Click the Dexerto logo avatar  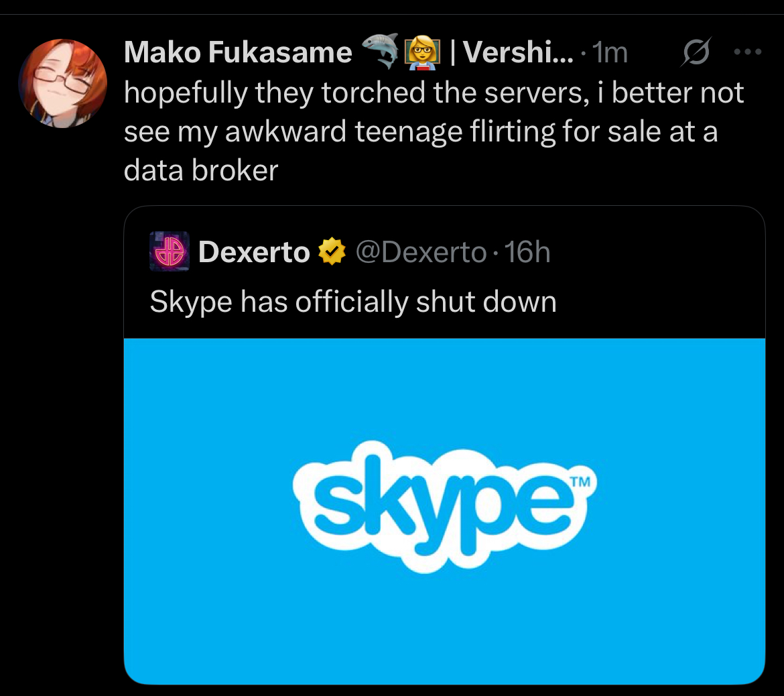click(x=170, y=252)
